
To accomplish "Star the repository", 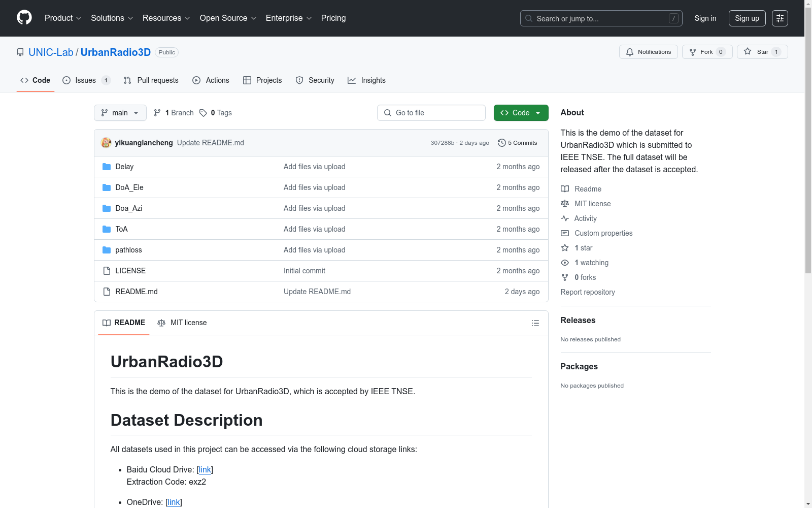I will pyautogui.click(x=762, y=52).
